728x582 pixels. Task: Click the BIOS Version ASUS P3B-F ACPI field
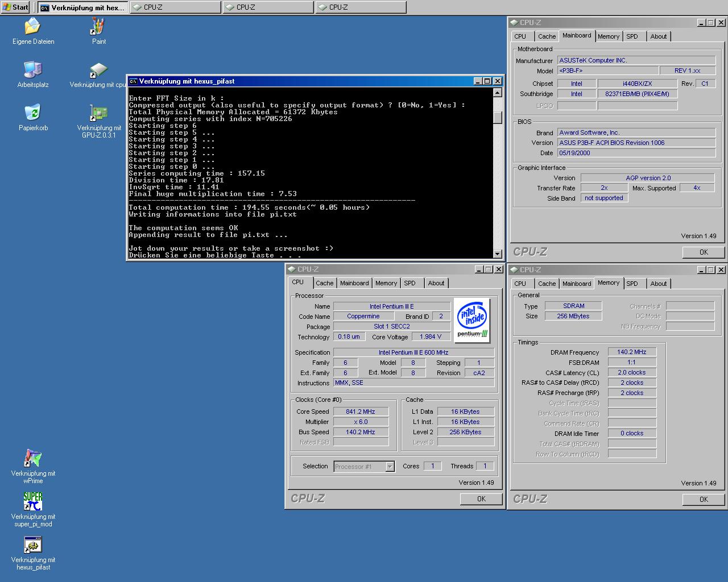(636, 143)
